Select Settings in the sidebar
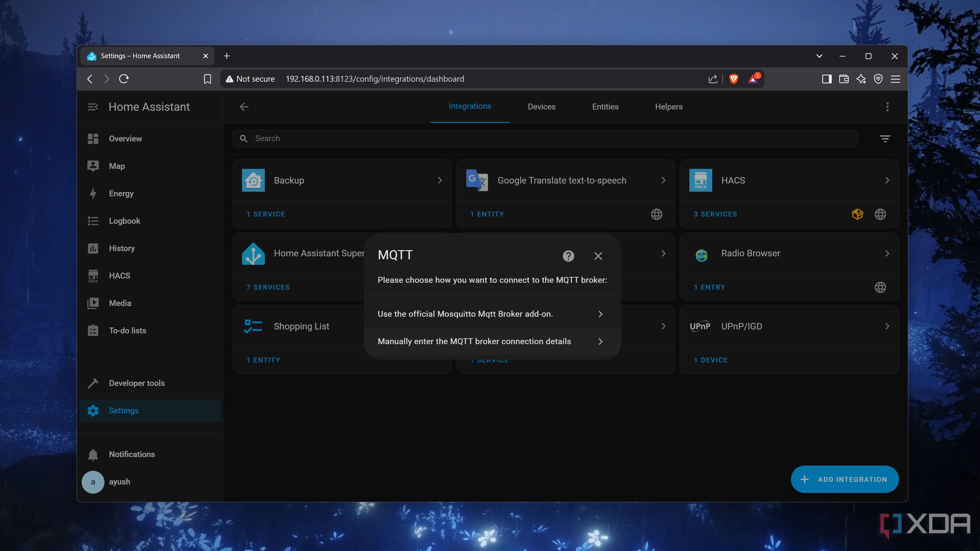 [x=150, y=410]
